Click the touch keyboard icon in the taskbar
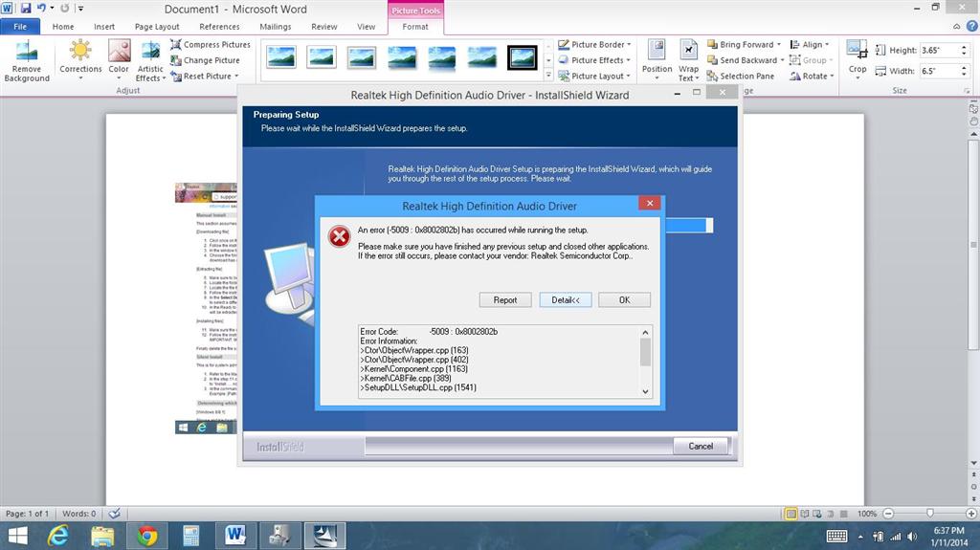This screenshot has height=550, width=980. coord(836,537)
